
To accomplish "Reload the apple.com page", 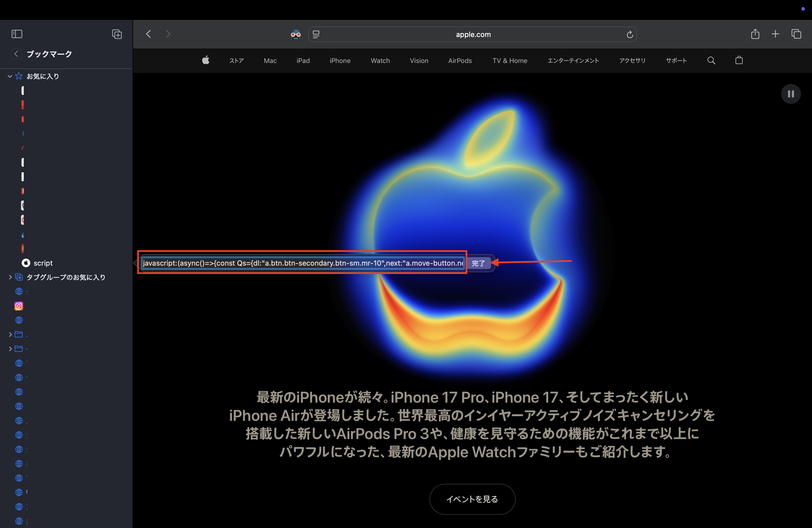I will [629, 35].
